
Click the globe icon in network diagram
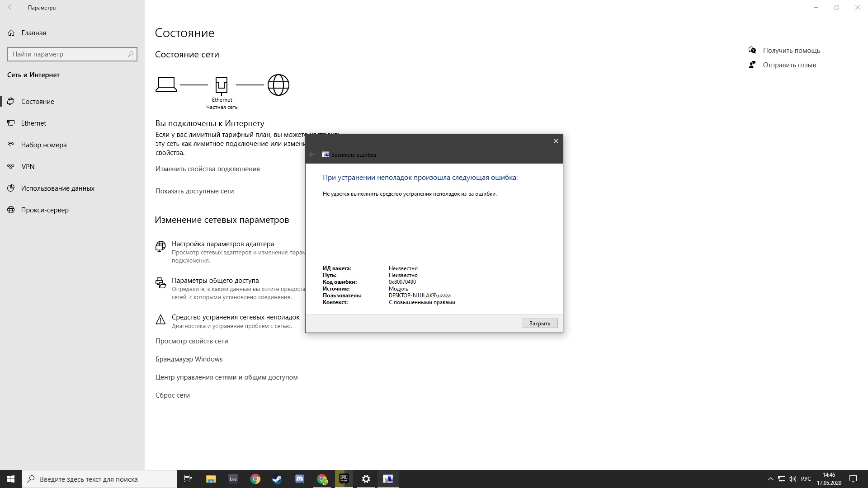(x=278, y=85)
